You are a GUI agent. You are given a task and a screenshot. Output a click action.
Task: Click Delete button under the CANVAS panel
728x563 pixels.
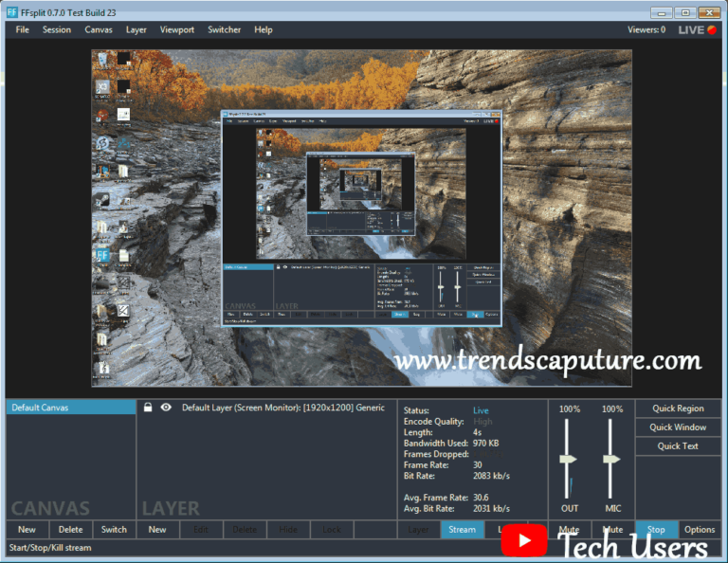pyautogui.click(x=70, y=530)
